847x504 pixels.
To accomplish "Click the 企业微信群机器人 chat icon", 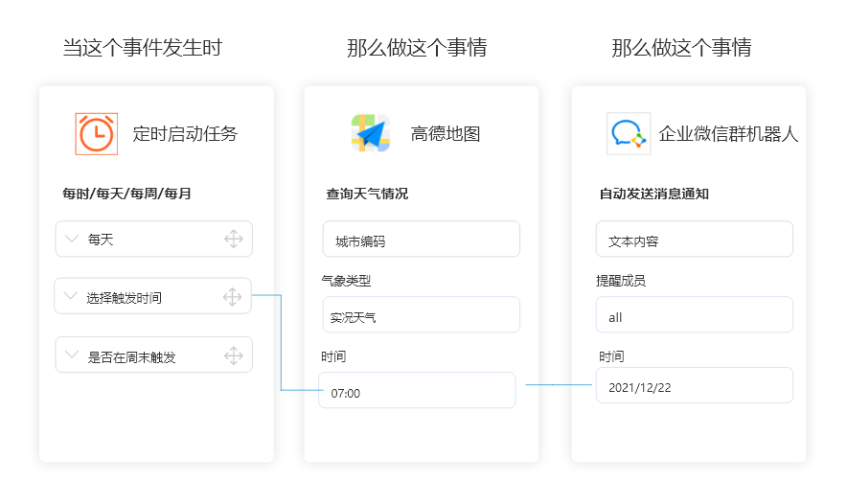I will pyautogui.click(x=629, y=133).
